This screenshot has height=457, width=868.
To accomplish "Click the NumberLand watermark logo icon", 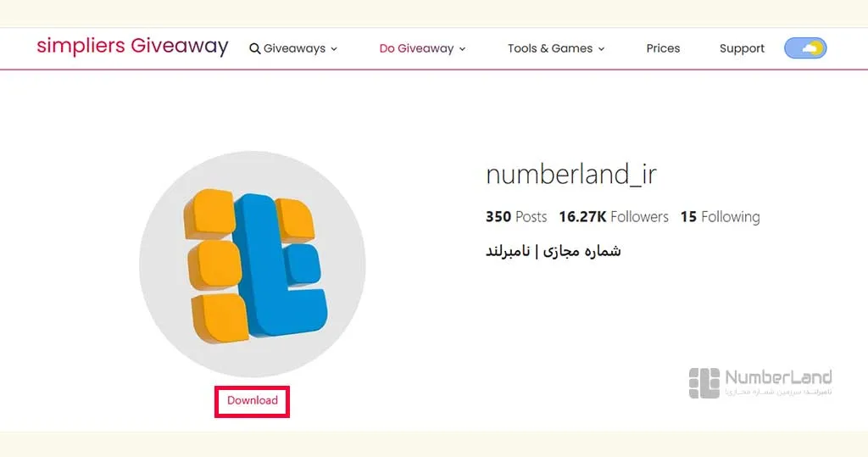I will click(704, 382).
